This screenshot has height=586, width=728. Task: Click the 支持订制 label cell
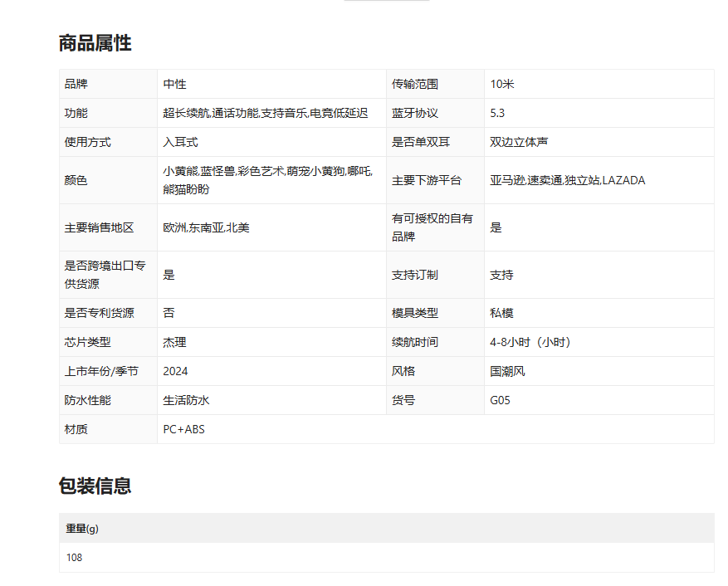pos(415,275)
